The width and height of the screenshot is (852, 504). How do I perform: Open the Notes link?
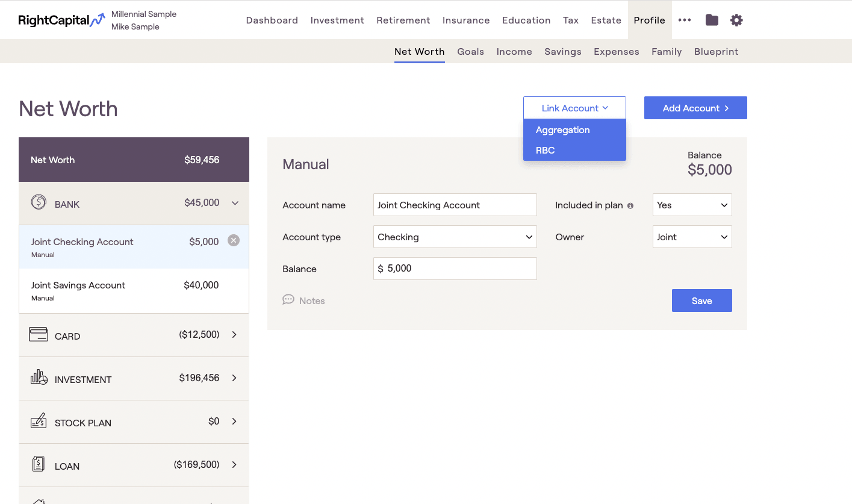(312, 301)
